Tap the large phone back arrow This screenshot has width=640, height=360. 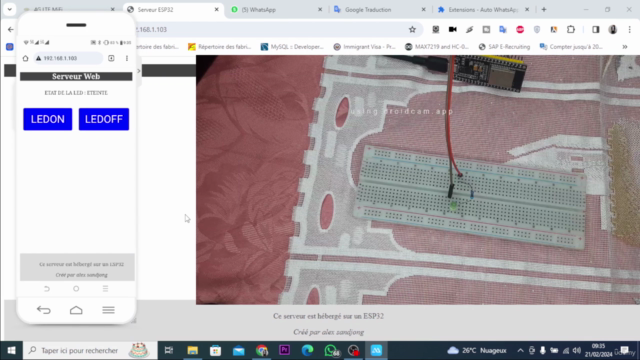pos(44,310)
